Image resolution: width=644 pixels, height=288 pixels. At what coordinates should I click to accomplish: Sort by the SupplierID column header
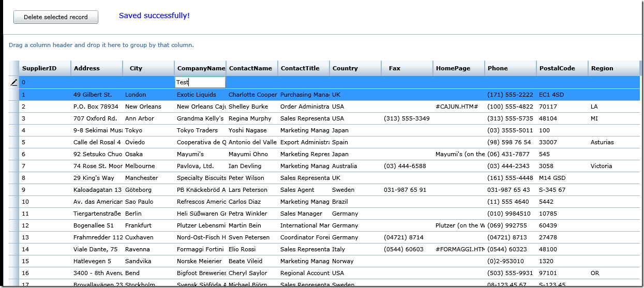(x=45, y=68)
